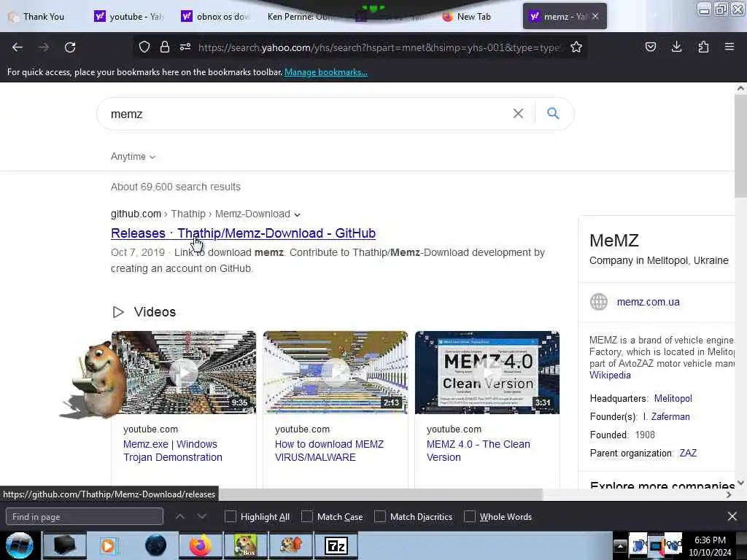Open the Downloads panel
The width and height of the screenshot is (747, 560).
point(676,47)
